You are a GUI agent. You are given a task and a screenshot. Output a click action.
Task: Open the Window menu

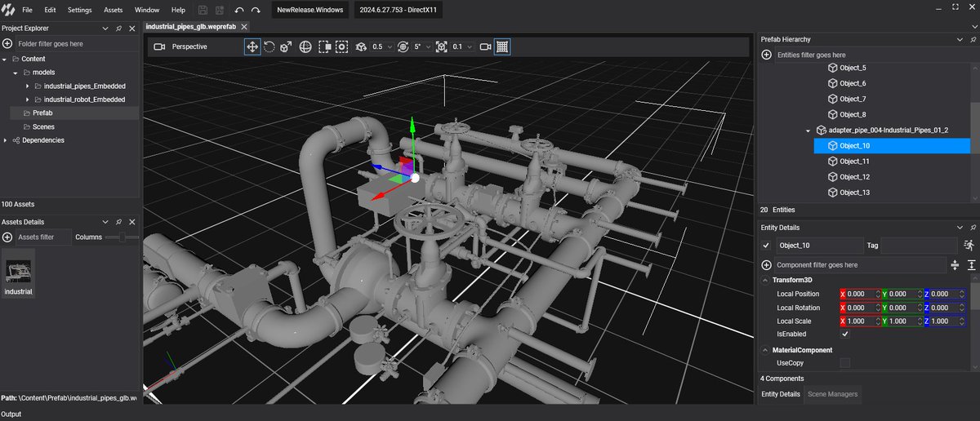click(x=147, y=10)
